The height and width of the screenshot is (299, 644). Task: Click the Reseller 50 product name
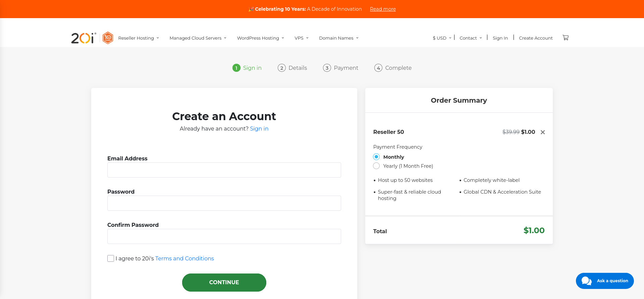pos(388,132)
